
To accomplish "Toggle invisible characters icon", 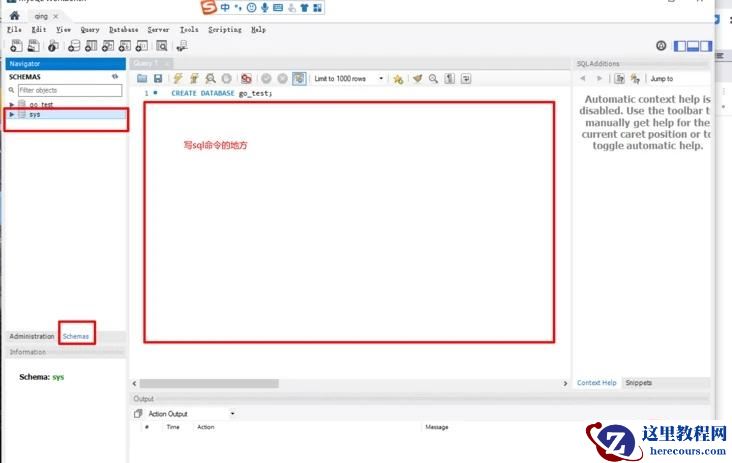I will 450,79.
